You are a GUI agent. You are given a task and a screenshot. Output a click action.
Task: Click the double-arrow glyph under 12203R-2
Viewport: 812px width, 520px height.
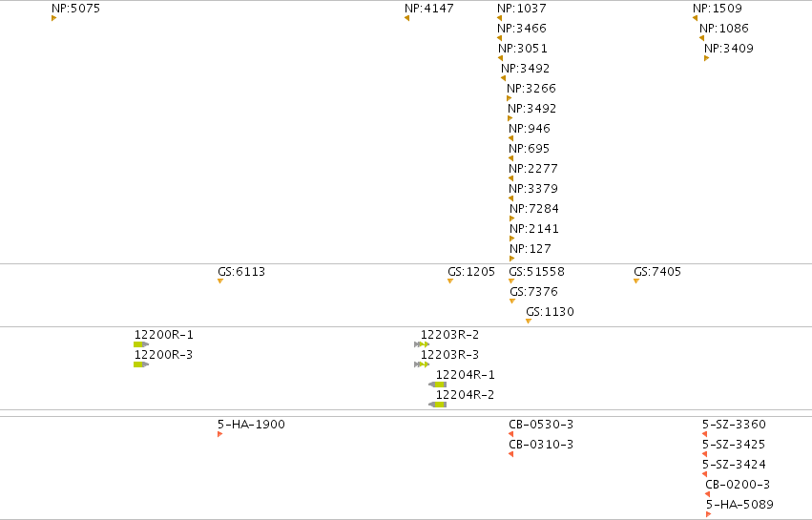[x=422, y=344]
